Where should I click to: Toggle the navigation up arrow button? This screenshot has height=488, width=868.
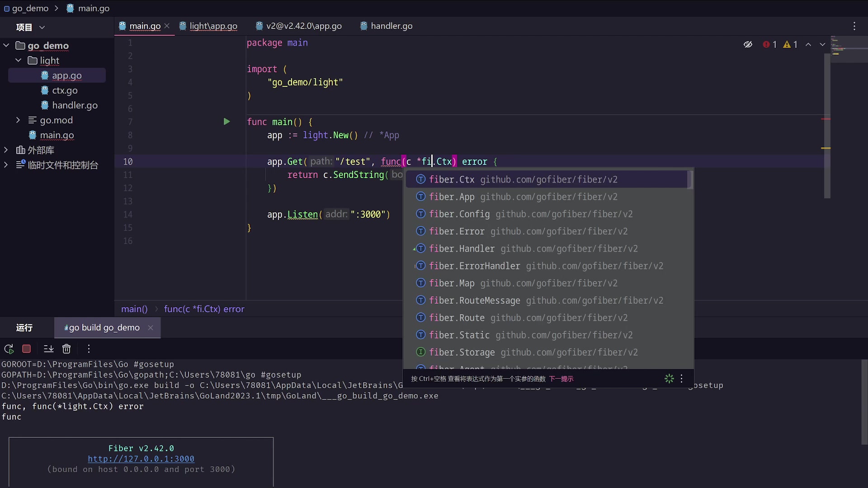[x=808, y=45]
